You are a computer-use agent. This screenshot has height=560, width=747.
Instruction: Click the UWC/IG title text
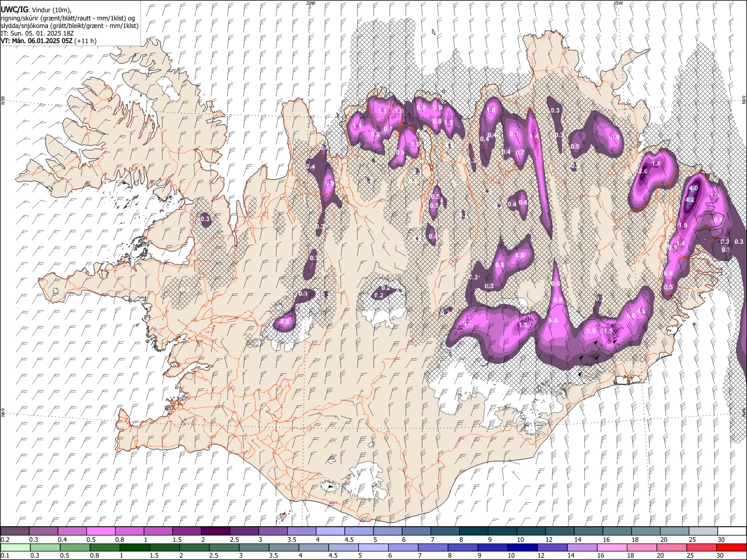[14, 9]
